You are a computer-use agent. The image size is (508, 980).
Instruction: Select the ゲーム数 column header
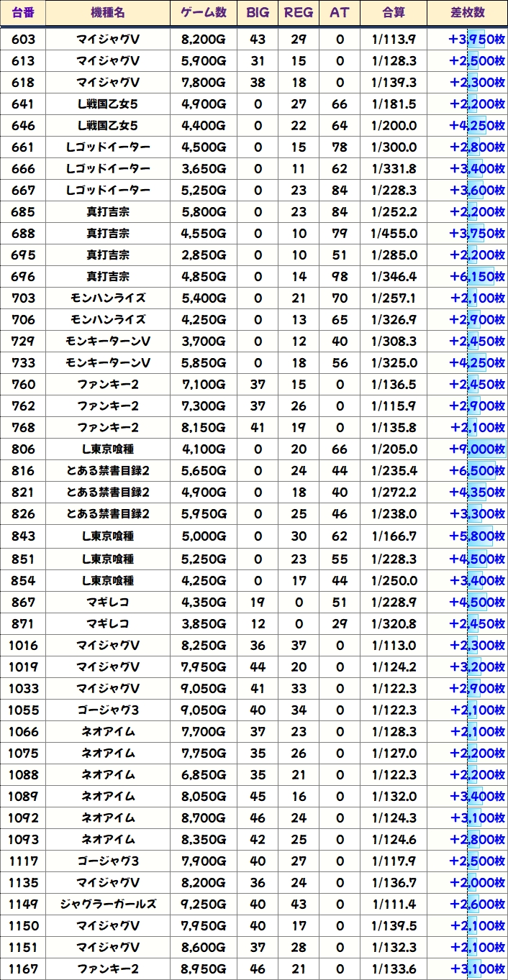coord(204,13)
